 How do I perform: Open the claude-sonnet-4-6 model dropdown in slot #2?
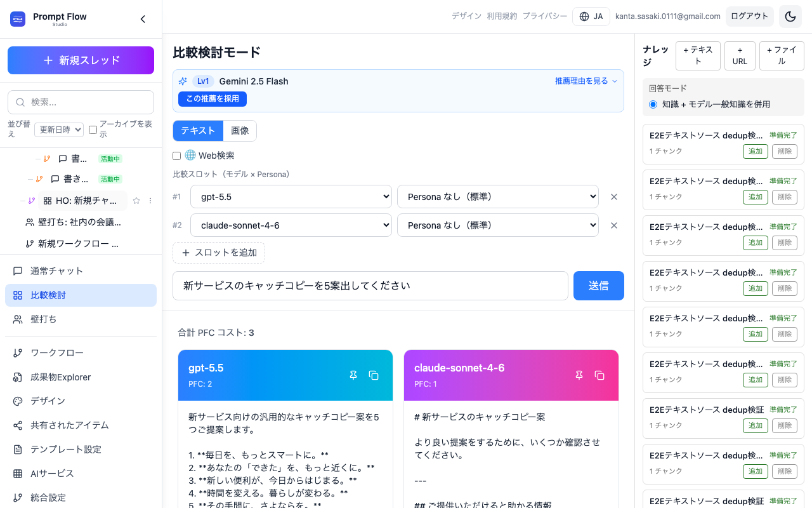pyautogui.click(x=291, y=225)
